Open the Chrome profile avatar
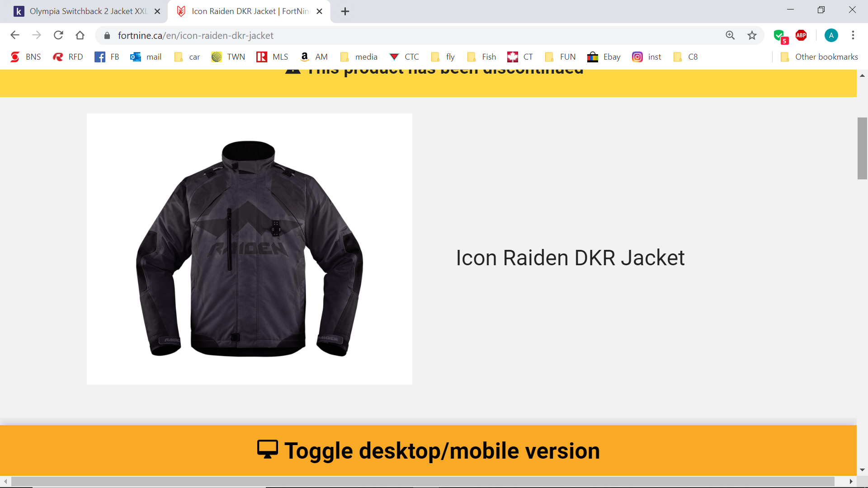Image resolution: width=868 pixels, height=488 pixels. 831,35
